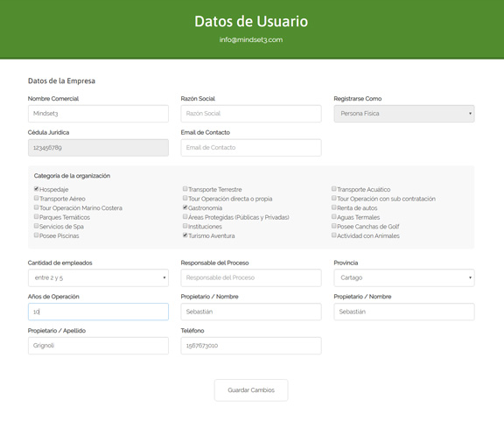The image size is (504, 421).
Task: Expand Cantidad de empleados dropdown
Action: point(98,277)
